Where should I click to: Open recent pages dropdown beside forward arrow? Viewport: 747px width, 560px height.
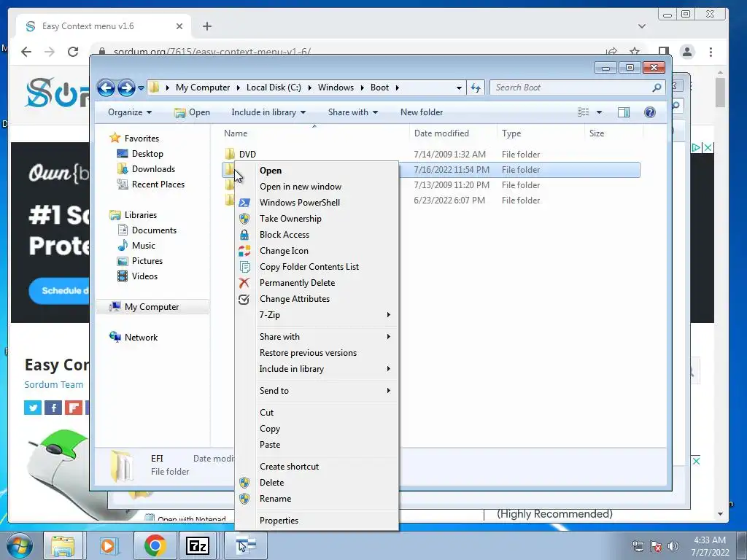[141, 88]
